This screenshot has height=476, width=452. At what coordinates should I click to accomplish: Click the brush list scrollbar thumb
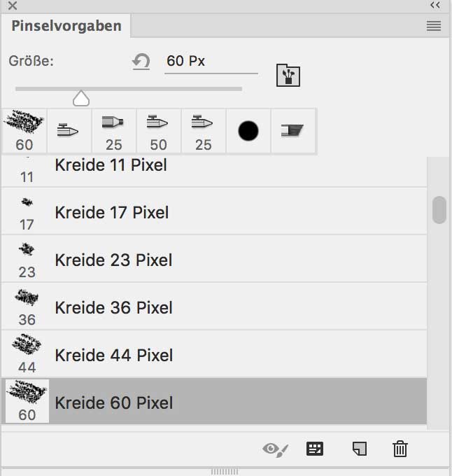[439, 210]
